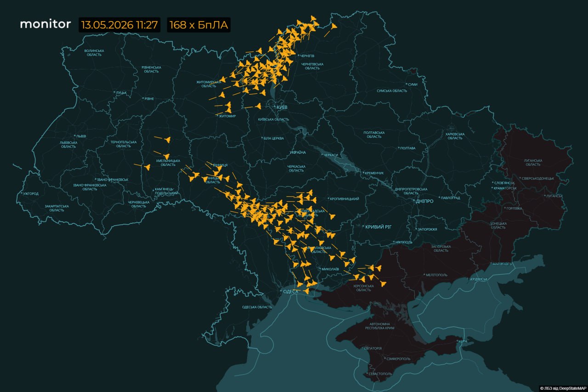The image size is (588, 392).
Task: Click the ЗАПОРІЖЖЯ city label
Action: point(427,229)
